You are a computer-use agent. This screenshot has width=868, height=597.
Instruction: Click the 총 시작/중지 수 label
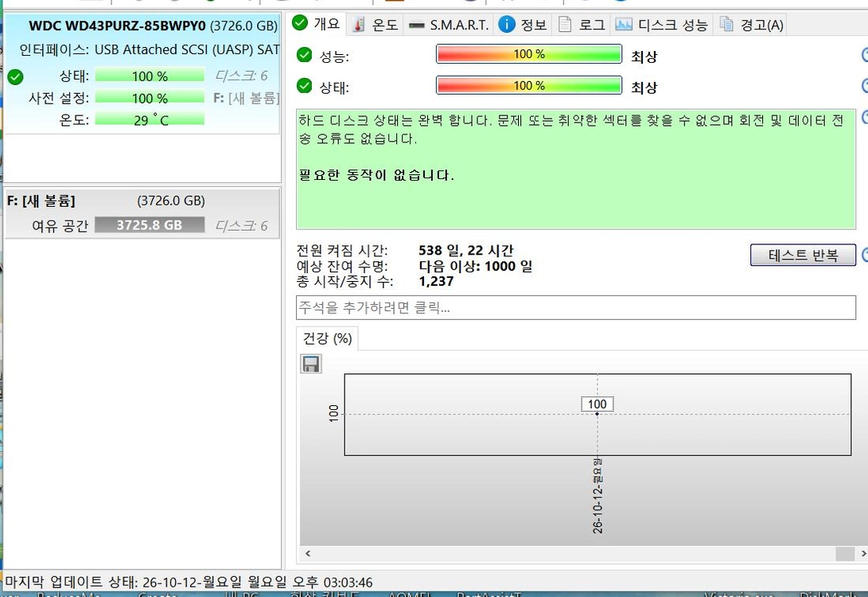(x=344, y=281)
